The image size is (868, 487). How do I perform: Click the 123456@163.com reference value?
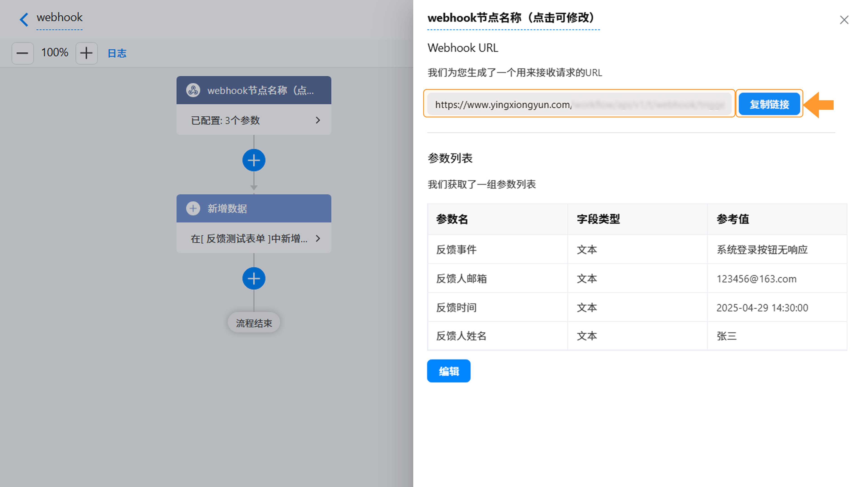pos(757,279)
